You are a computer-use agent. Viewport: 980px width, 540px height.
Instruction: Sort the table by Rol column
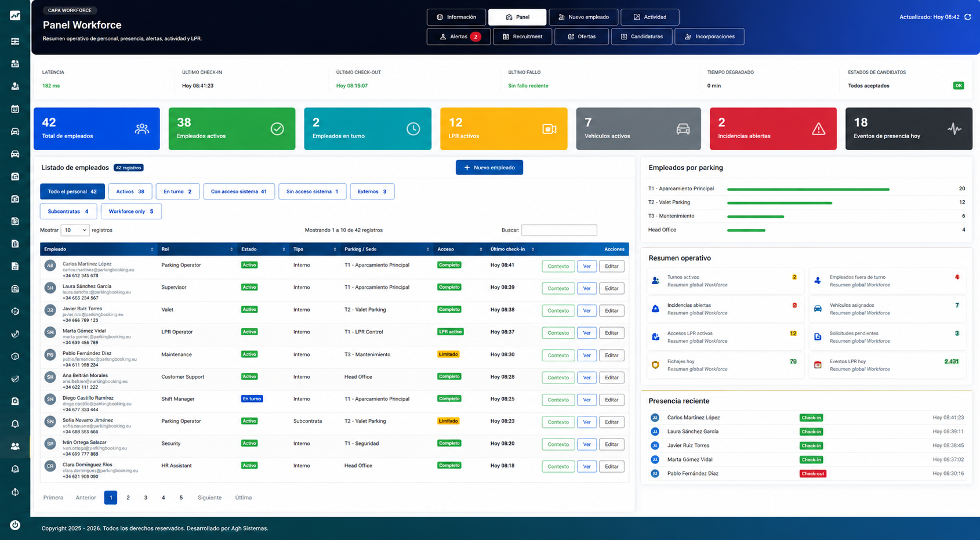(x=197, y=249)
